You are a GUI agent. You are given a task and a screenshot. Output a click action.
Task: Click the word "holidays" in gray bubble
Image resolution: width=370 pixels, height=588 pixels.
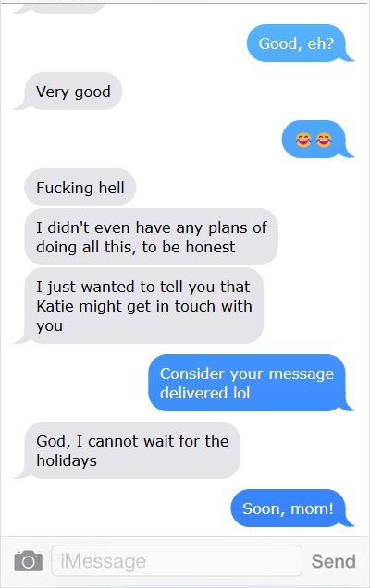tap(67, 460)
